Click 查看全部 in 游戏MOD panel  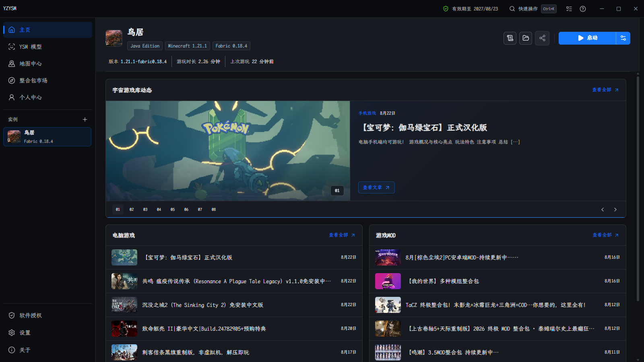click(606, 235)
